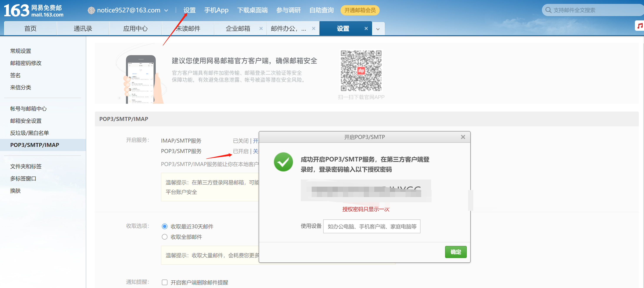
Task: Click the music note icon
Action: 639,26
